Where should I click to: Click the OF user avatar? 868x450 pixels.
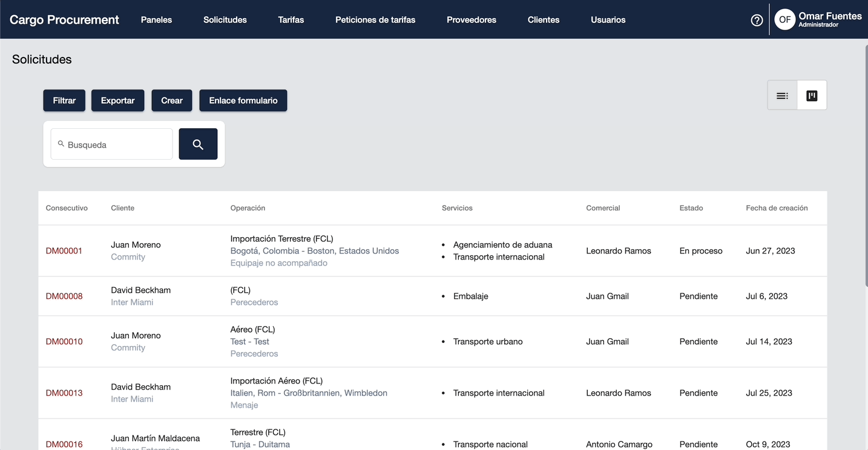click(784, 19)
